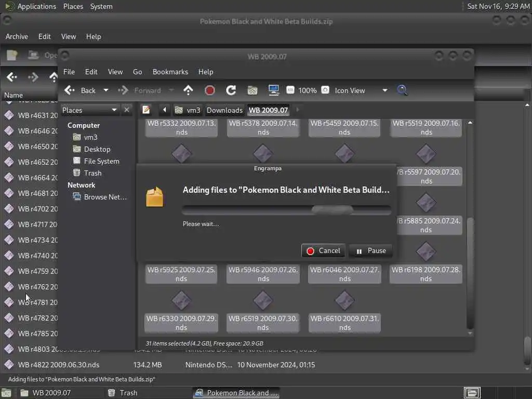Select file WB r5459 2009.07.15.nds
The height and width of the screenshot is (399, 532).
pos(344,128)
